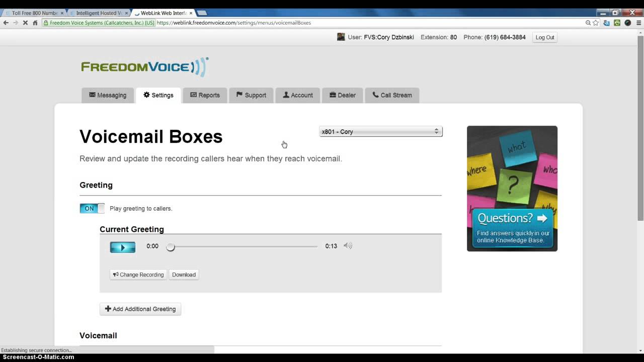Image resolution: width=644 pixels, height=362 pixels.
Task: Click the Voicemail Boxes heading
Action: (x=151, y=137)
